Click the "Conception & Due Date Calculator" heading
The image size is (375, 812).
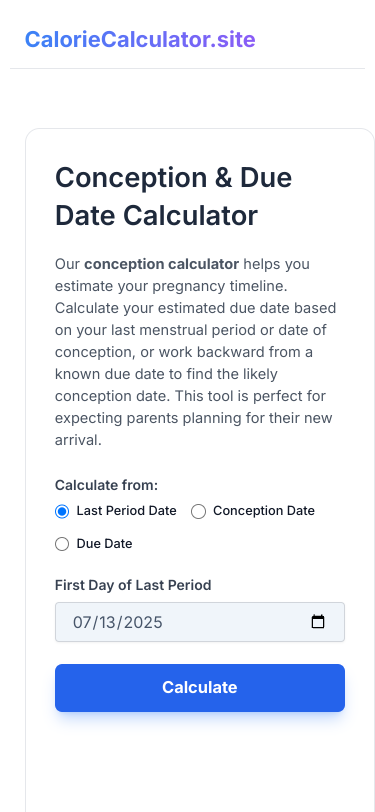point(174,196)
